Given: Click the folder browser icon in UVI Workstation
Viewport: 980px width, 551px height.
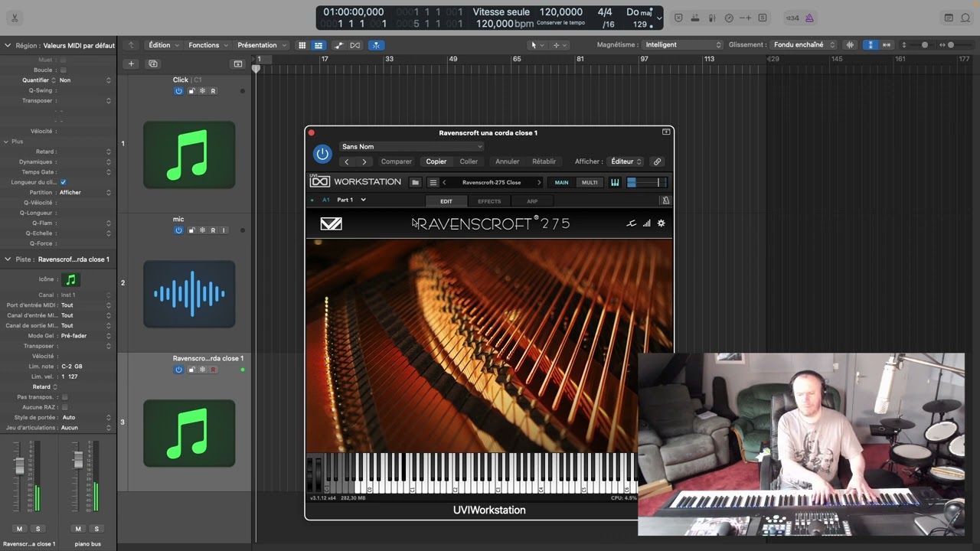Looking at the screenshot, I should tap(415, 182).
